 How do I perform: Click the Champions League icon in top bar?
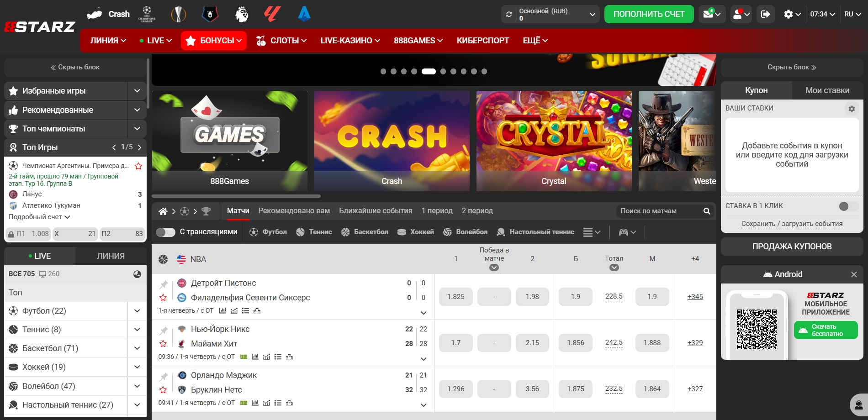point(147,14)
